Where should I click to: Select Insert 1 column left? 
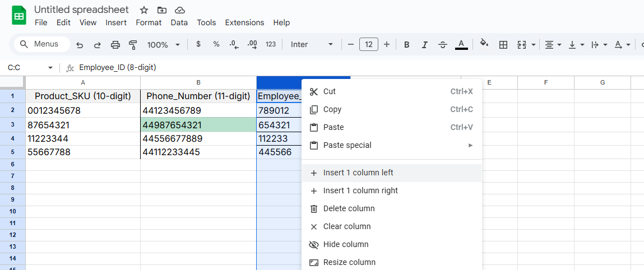click(358, 173)
